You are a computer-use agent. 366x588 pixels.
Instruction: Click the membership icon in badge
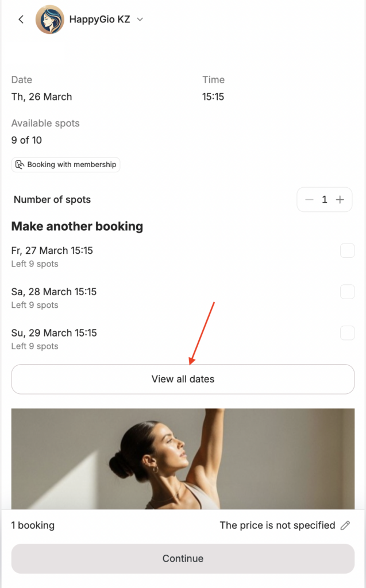[x=20, y=165]
